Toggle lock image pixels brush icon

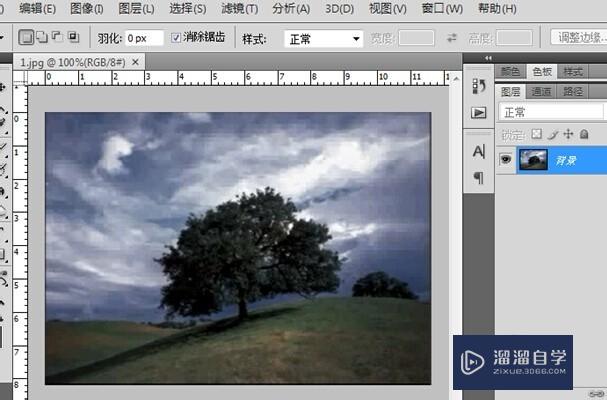tap(553, 134)
